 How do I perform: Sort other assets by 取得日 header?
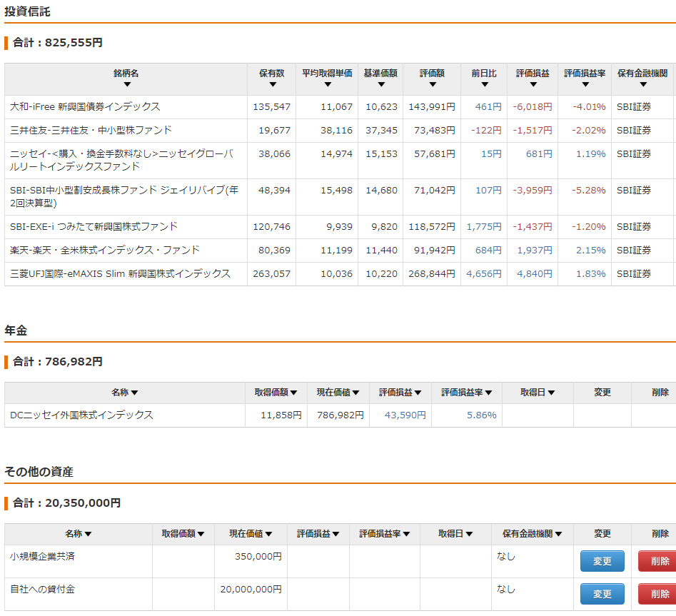[455, 534]
